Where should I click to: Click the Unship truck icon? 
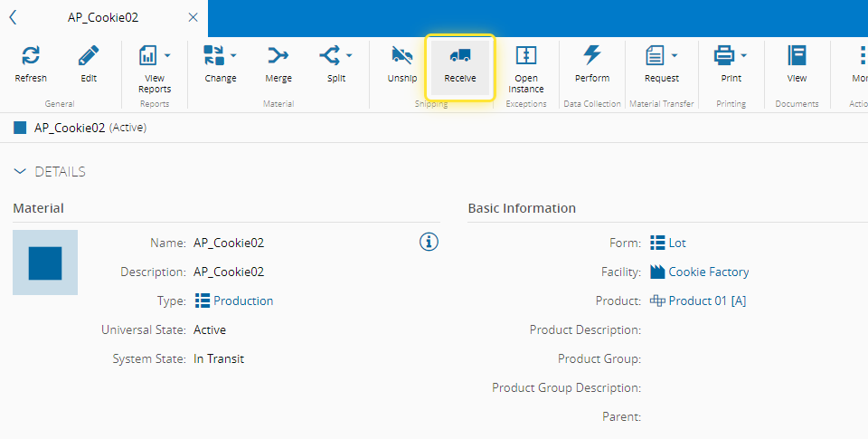(402, 56)
